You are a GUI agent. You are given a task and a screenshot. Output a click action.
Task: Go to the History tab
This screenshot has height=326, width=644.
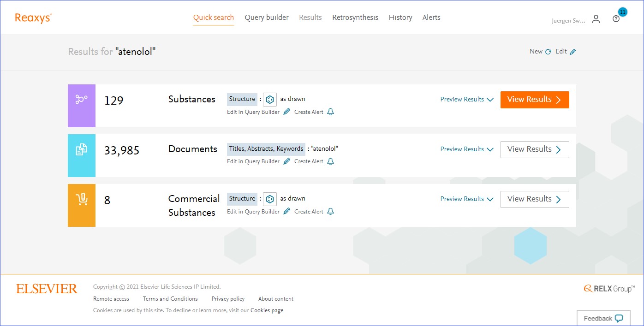[400, 18]
